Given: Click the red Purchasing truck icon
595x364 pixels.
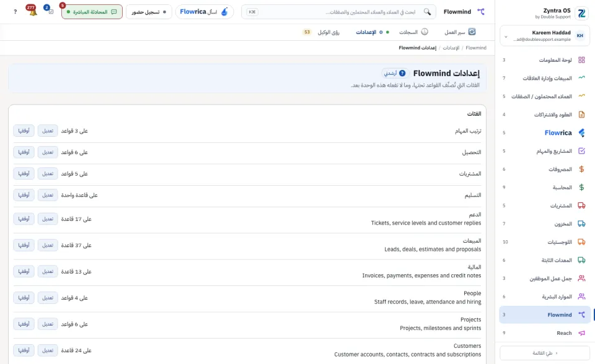Looking at the screenshot, I should (x=581, y=206).
